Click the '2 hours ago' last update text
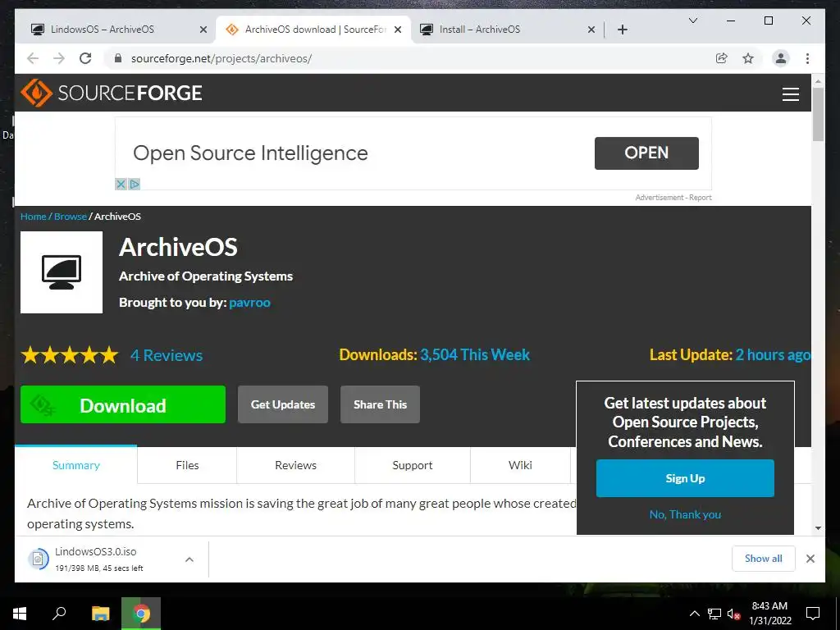Screen dimensions: 840x630 coord(773,354)
